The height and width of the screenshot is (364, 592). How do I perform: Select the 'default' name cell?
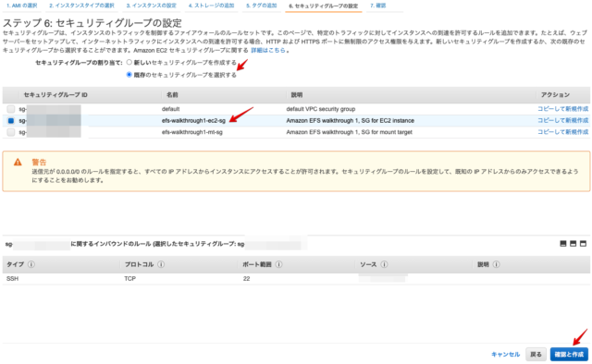click(x=170, y=109)
